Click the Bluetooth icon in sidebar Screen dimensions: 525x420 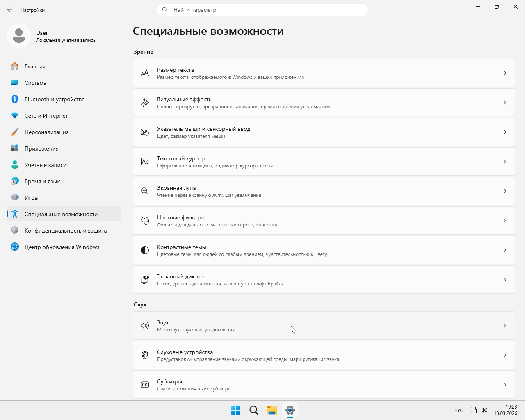point(15,99)
